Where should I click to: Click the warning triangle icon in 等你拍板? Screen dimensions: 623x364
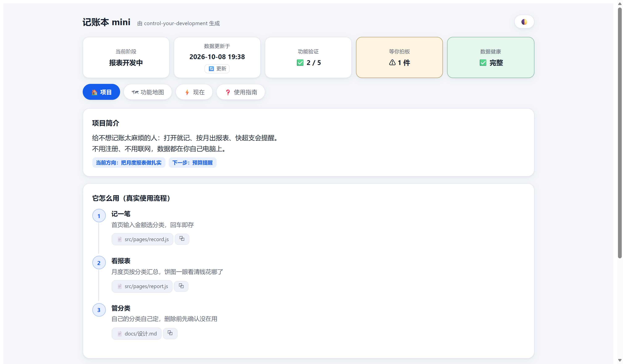392,62
